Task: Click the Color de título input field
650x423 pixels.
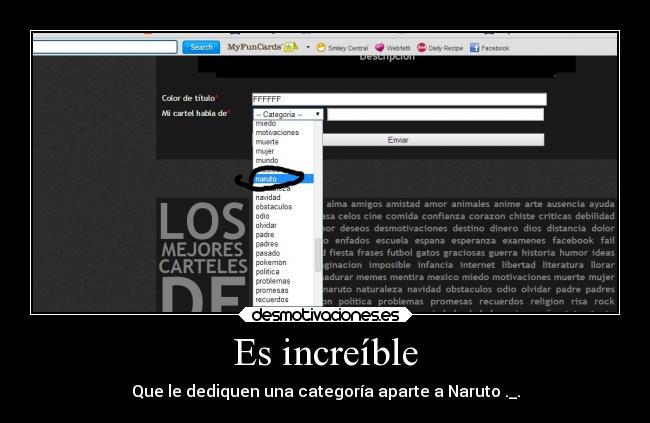Action: pos(399,99)
